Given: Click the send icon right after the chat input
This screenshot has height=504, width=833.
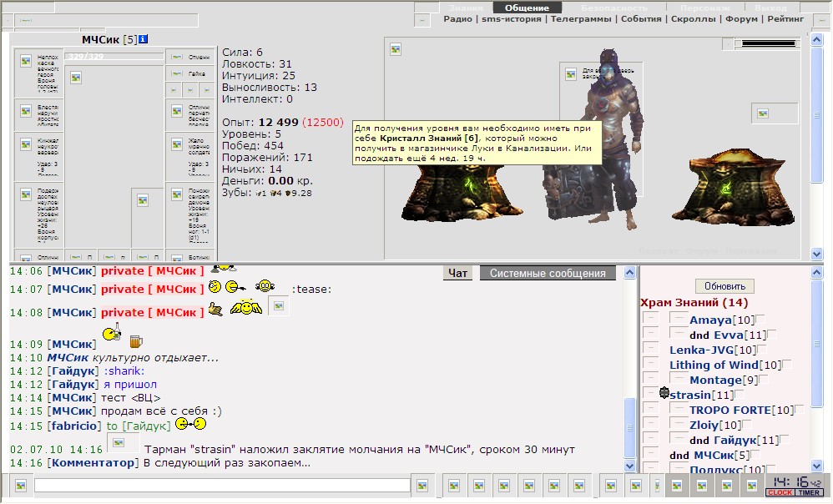Looking at the screenshot, I should tap(422, 486).
